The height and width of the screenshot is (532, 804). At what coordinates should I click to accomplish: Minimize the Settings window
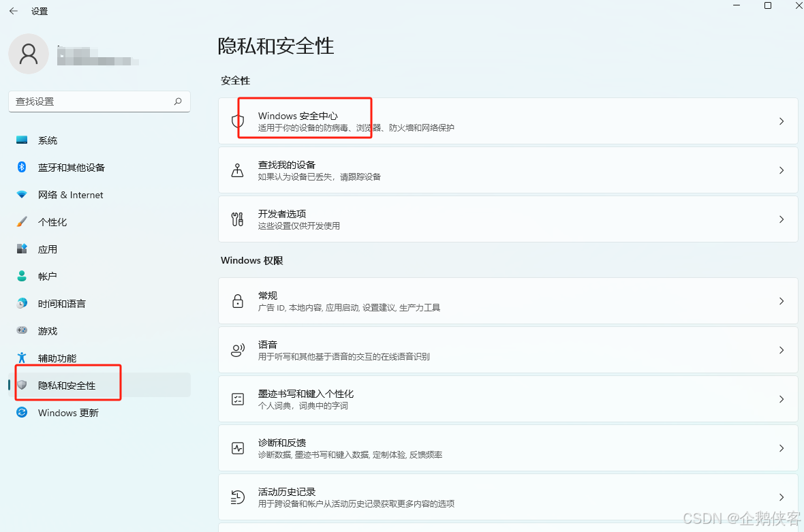(737, 5)
